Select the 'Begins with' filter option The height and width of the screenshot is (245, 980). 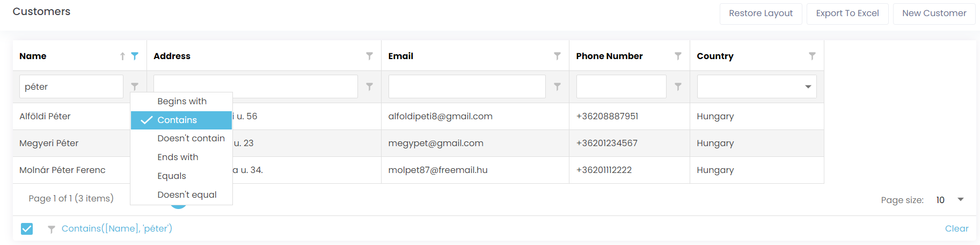181,102
